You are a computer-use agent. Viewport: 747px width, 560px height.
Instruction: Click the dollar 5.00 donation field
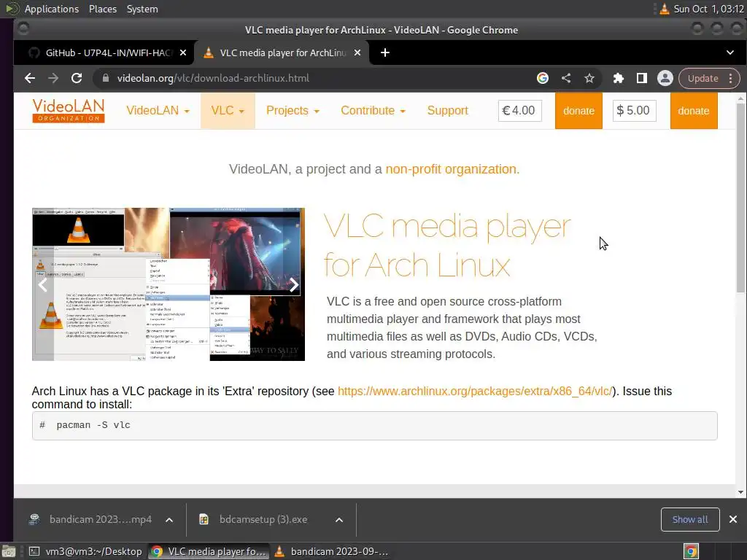pyautogui.click(x=634, y=111)
